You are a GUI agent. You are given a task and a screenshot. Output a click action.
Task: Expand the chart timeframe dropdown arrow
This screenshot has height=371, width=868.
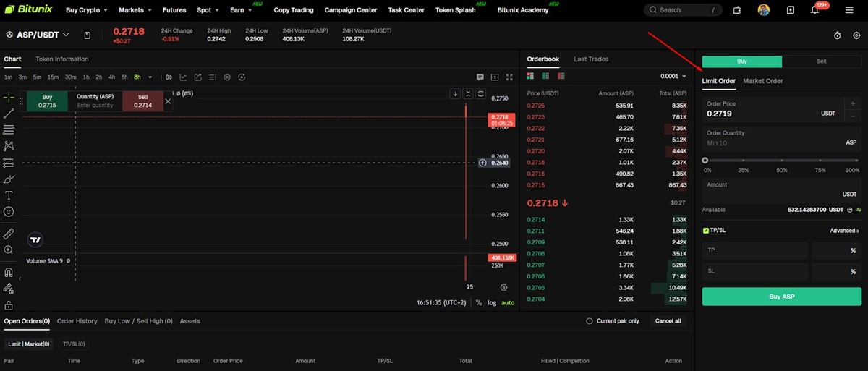[x=150, y=77]
